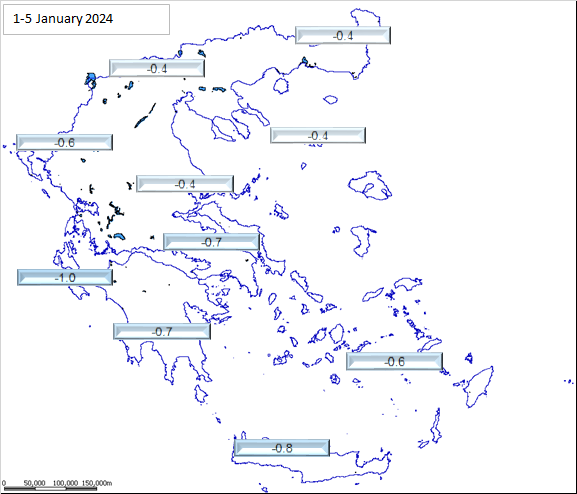Select the -0.4 label over Thessaly

point(185,184)
